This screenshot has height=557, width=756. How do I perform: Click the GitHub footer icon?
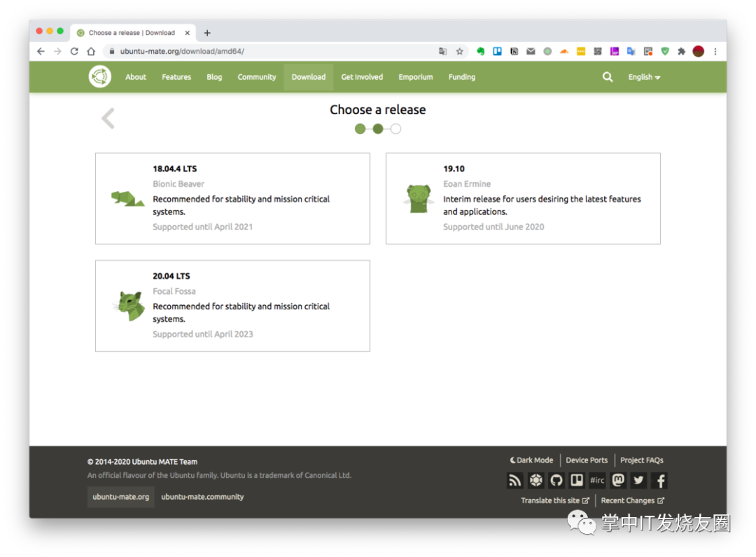click(x=556, y=481)
